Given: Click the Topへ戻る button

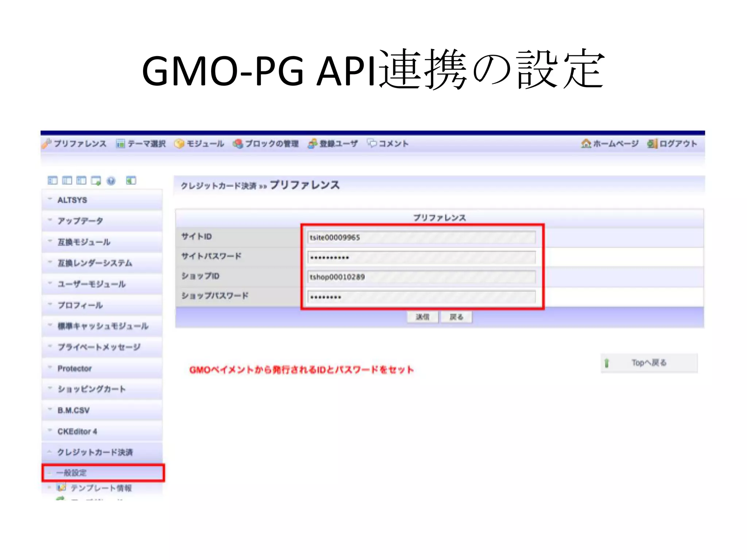Looking at the screenshot, I should click(649, 363).
